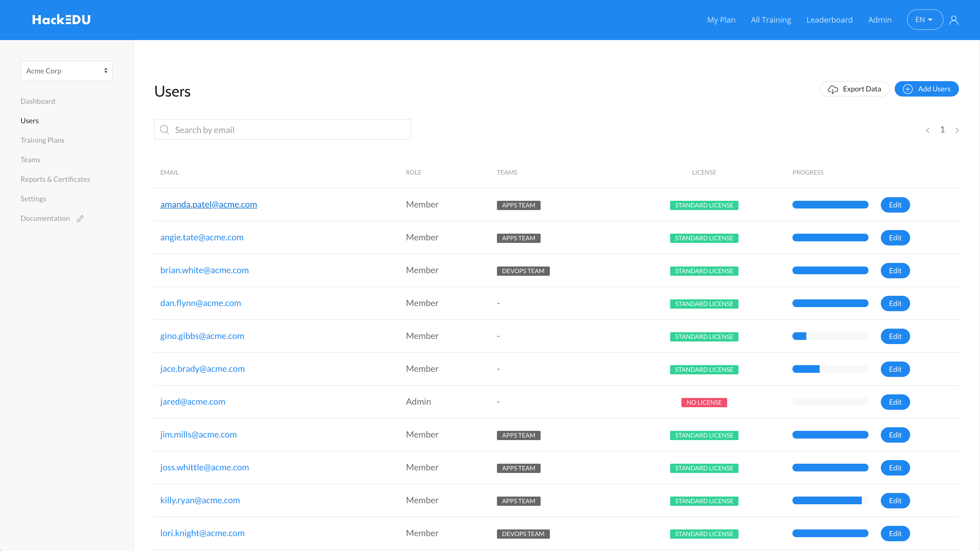This screenshot has width=980, height=551.
Task: Click jace.brady progress bar
Action: 830,369
